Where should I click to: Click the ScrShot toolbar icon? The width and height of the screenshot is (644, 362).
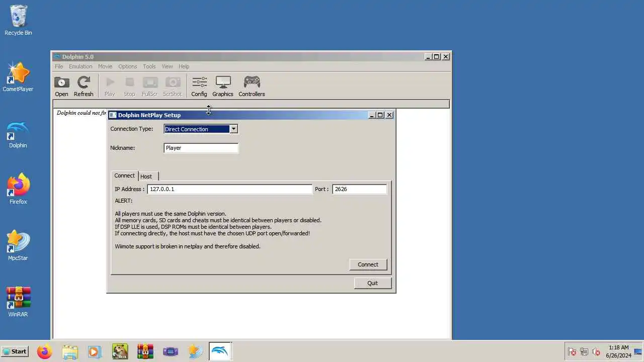173,86
